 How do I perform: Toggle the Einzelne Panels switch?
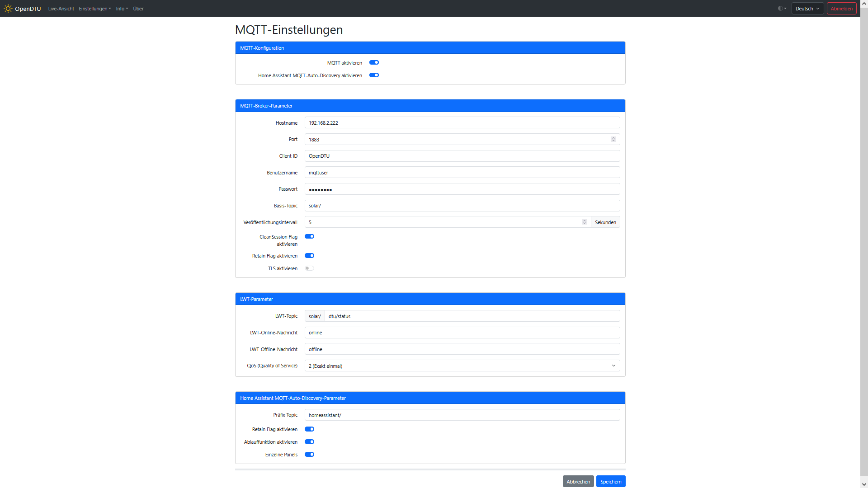(309, 455)
